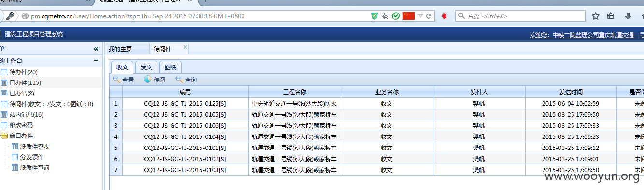Open 已办结(8) in the sidebar

coord(22,93)
